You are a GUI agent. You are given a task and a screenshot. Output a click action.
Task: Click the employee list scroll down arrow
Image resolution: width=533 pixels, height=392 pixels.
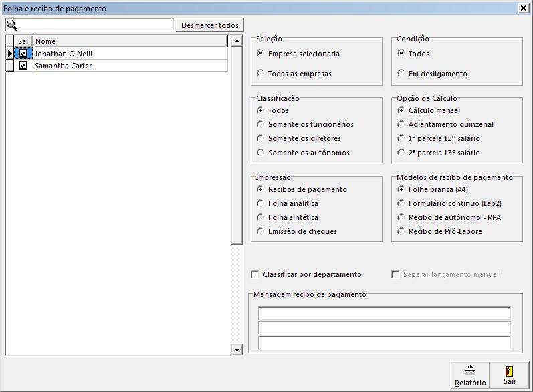[236, 350]
